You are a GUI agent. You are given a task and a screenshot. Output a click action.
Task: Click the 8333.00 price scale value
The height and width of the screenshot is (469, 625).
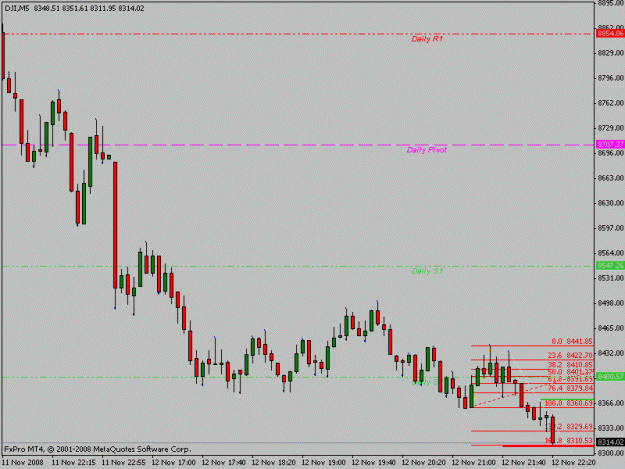611,428
